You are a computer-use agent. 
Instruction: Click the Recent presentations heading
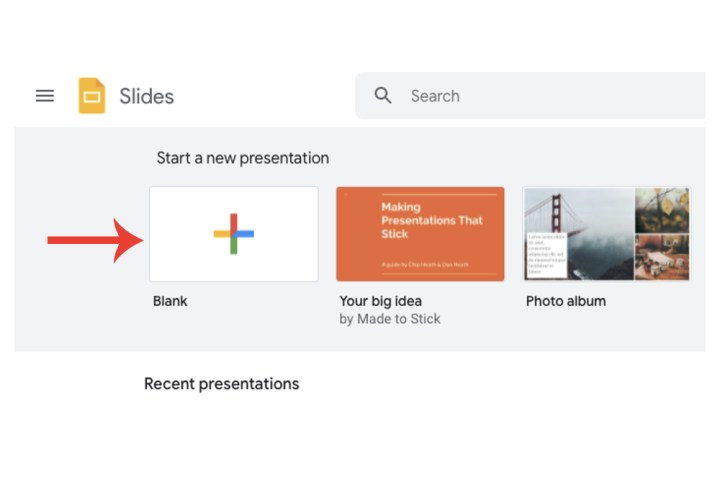pyautogui.click(x=221, y=384)
